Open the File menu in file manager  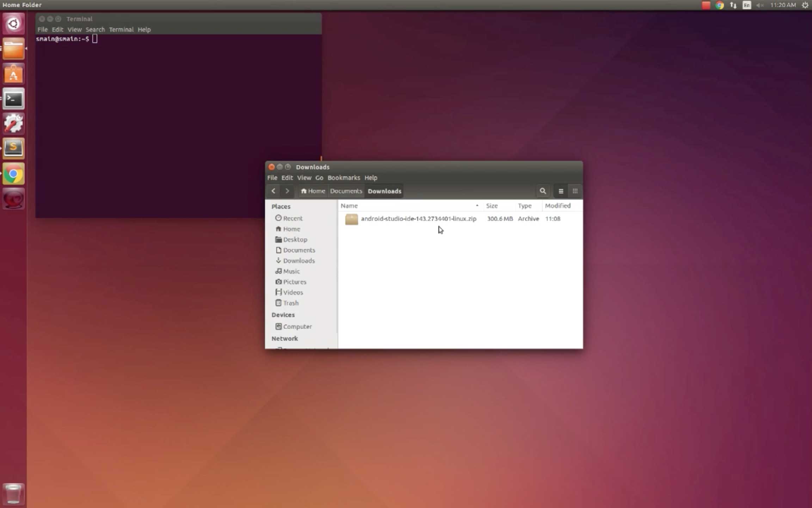[x=272, y=177]
